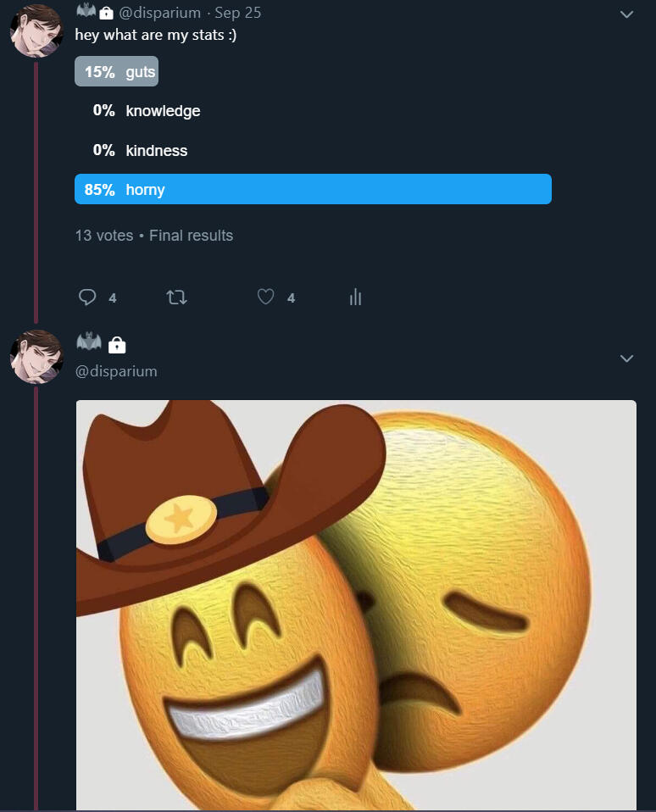Click the bat emoji display name in first tweet
Viewport: 656px width, 812px height.
86,11
